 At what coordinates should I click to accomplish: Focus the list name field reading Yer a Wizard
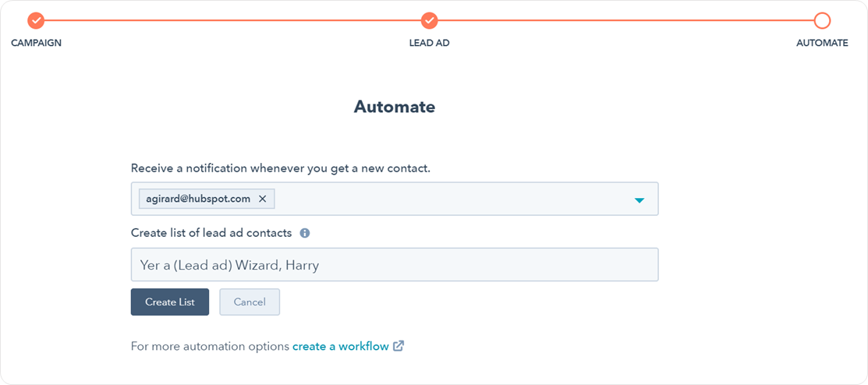[x=394, y=265]
